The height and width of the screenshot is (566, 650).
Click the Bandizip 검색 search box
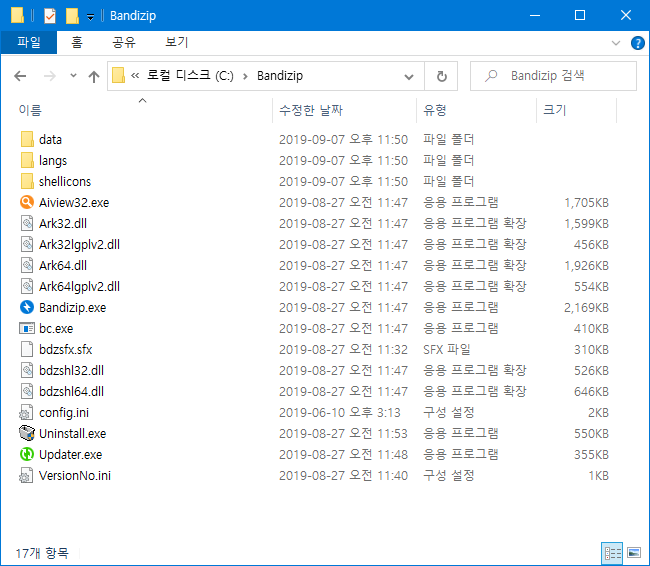click(x=553, y=76)
